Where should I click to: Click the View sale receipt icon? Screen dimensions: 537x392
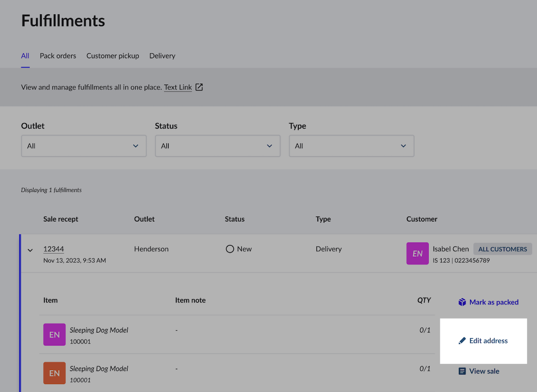[462, 371]
